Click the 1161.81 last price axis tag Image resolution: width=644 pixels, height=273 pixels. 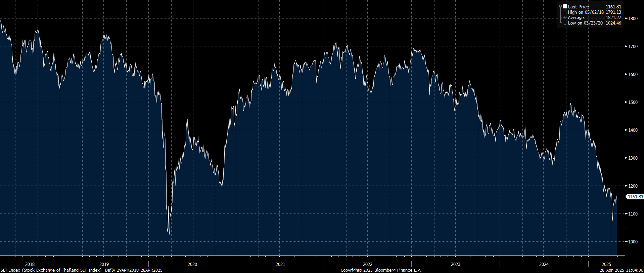click(635, 197)
